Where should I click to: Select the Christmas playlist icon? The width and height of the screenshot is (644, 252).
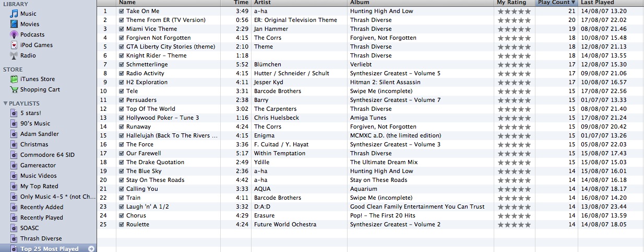[15, 144]
